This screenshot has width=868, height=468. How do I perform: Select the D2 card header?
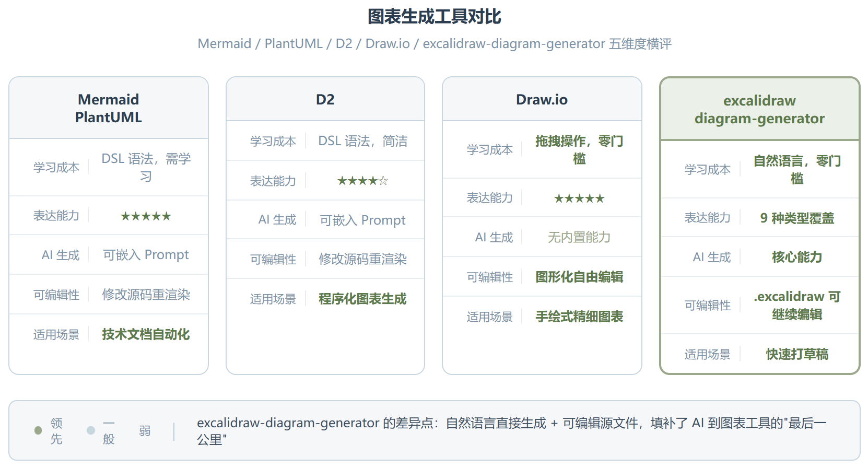click(x=325, y=99)
